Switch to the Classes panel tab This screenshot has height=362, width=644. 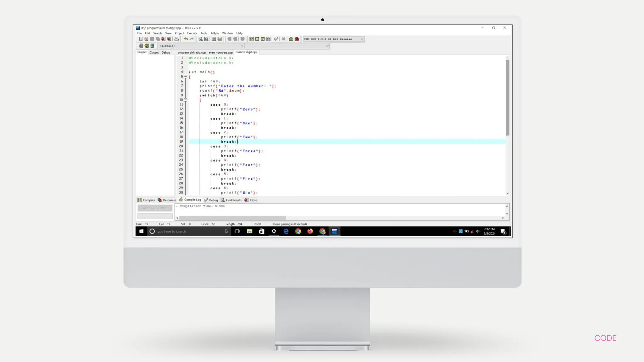click(154, 52)
